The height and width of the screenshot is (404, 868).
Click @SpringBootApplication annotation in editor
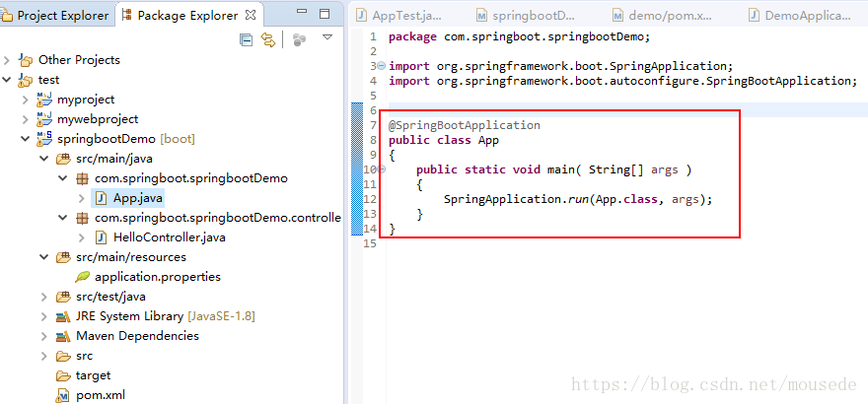pyautogui.click(x=464, y=125)
